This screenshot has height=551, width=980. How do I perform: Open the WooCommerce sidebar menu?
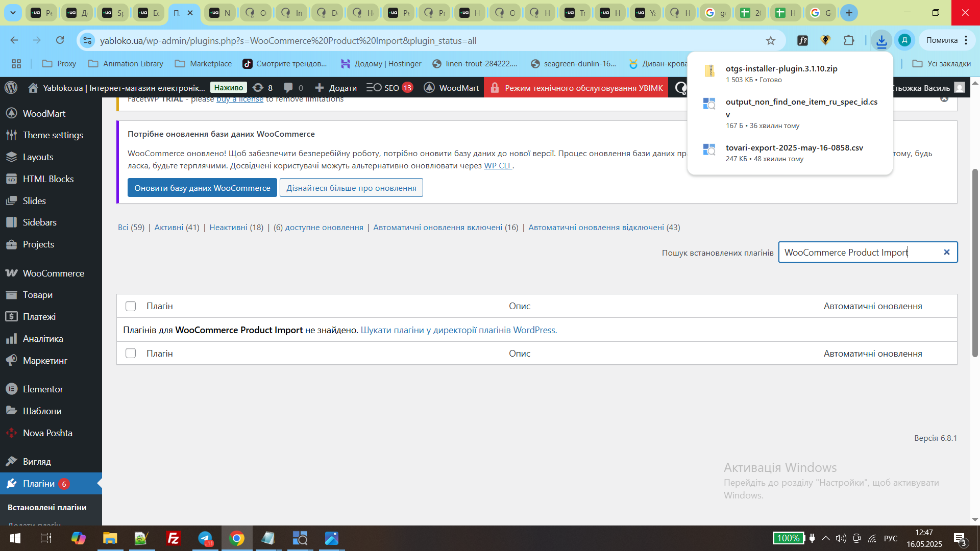coord(53,273)
